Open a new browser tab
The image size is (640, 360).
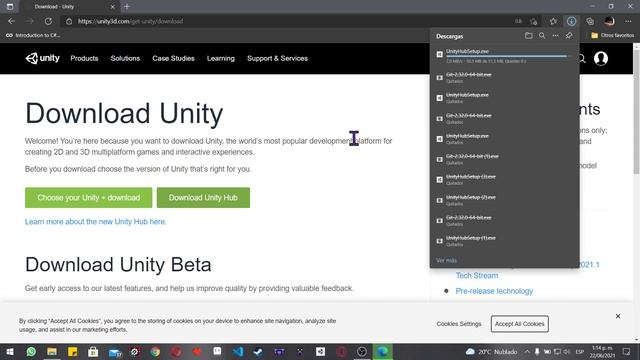127,7
